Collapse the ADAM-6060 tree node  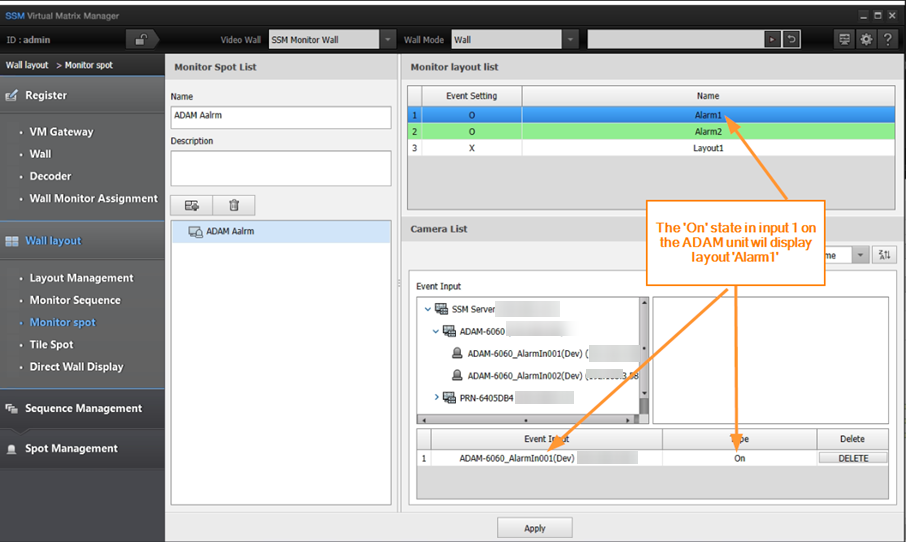tap(437, 331)
